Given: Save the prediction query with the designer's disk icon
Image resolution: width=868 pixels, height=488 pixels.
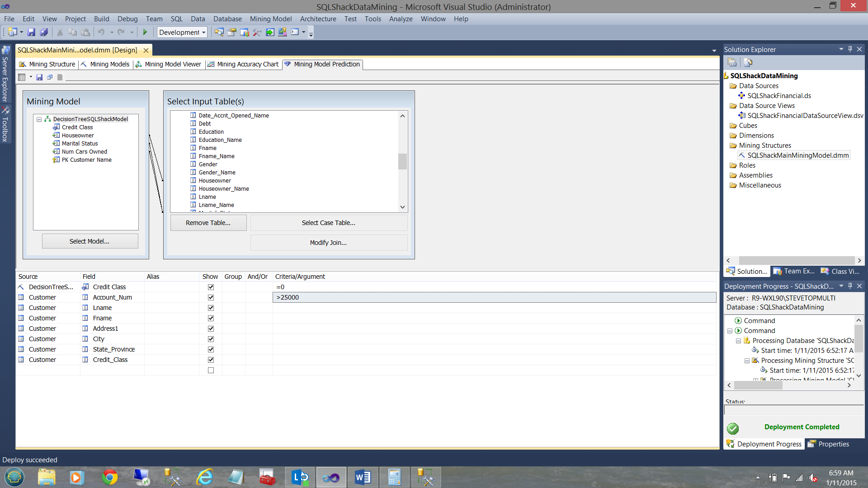Looking at the screenshot, I should (39, 77).
